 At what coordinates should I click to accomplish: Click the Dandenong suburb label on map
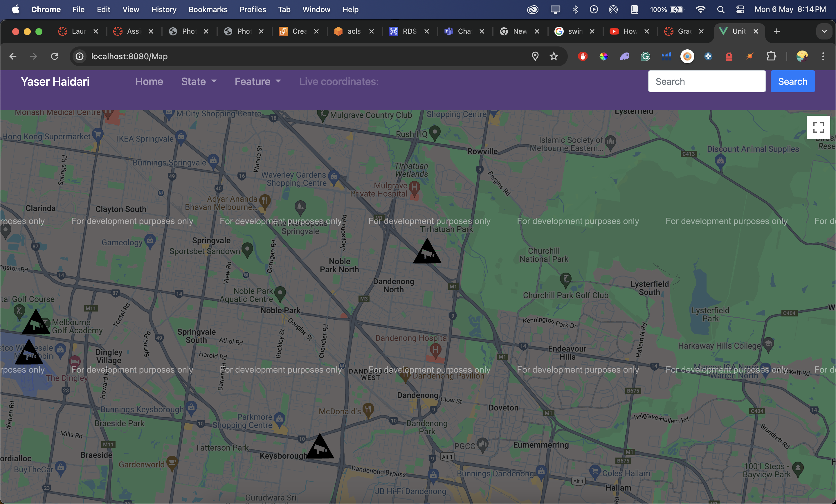tap(418, 395)
